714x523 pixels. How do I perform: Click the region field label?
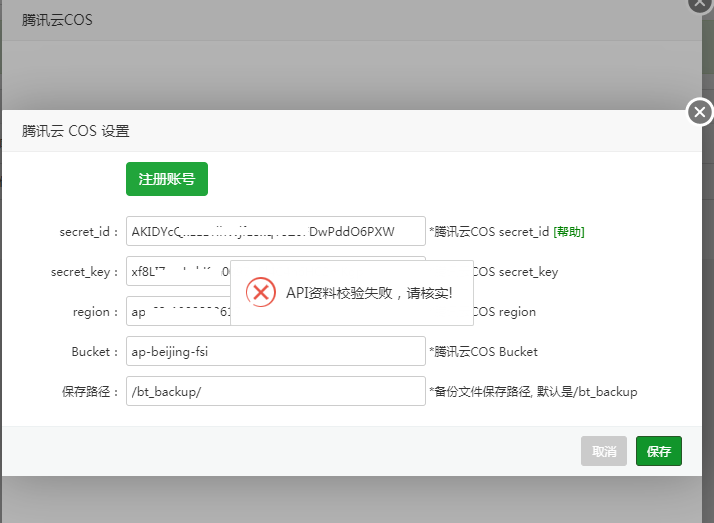[96, 312]
